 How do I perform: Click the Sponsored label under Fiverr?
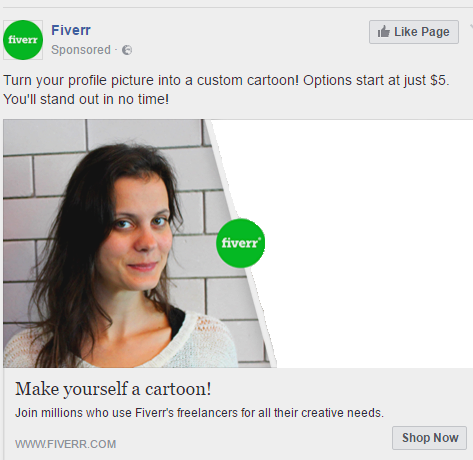point(81,50)
